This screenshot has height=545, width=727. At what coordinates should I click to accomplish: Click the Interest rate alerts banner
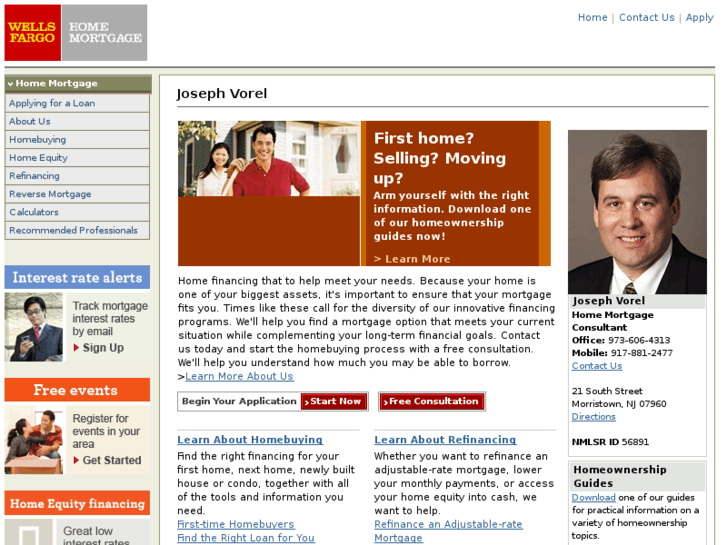click(x=77, y=277)
